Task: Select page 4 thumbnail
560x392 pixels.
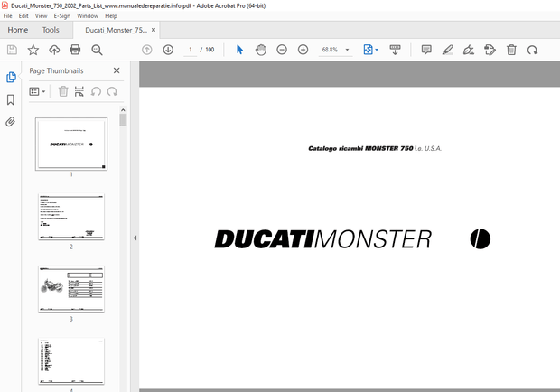Action: [x=71, y=361]
